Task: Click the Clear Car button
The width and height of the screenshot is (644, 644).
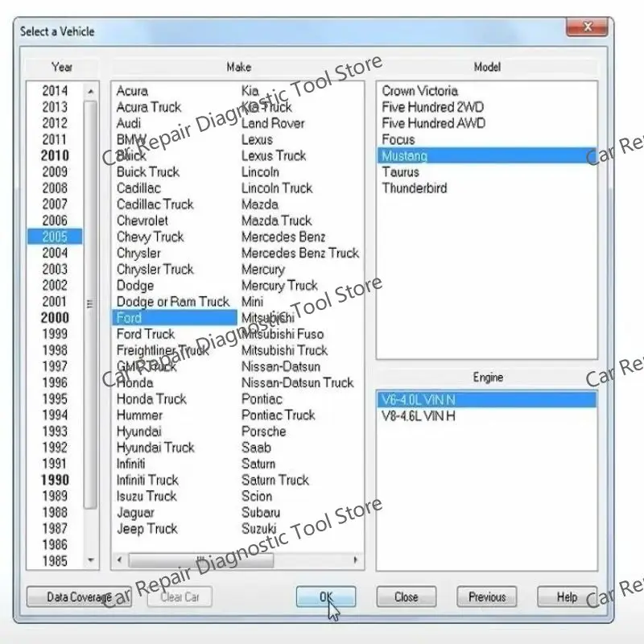Action: pyautogui.click(x=180, y=597)
